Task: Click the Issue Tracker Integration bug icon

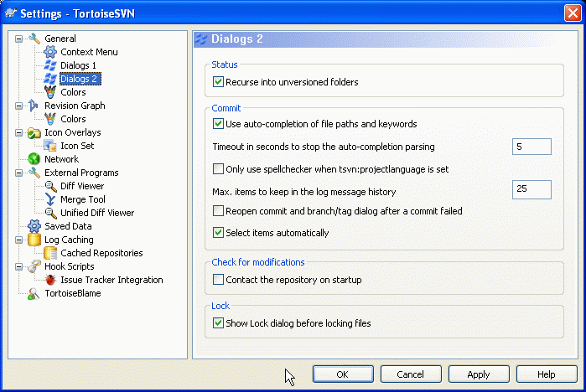Action: click(50, 280)
